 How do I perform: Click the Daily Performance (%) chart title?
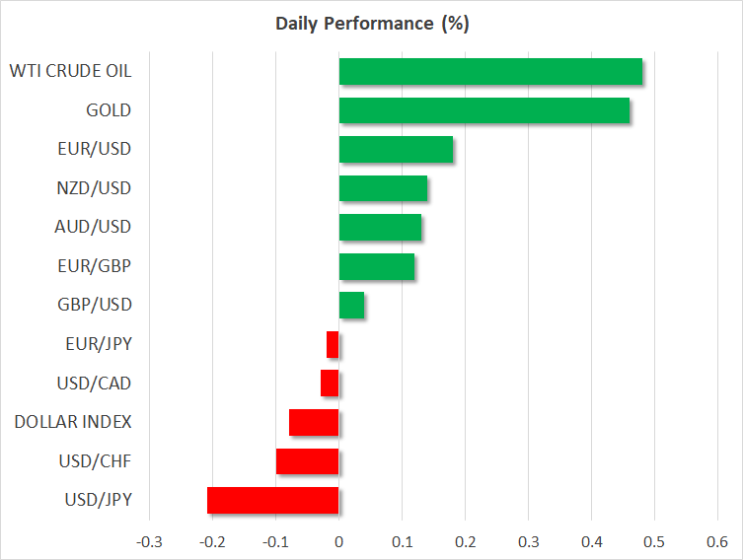click(371, 24)
